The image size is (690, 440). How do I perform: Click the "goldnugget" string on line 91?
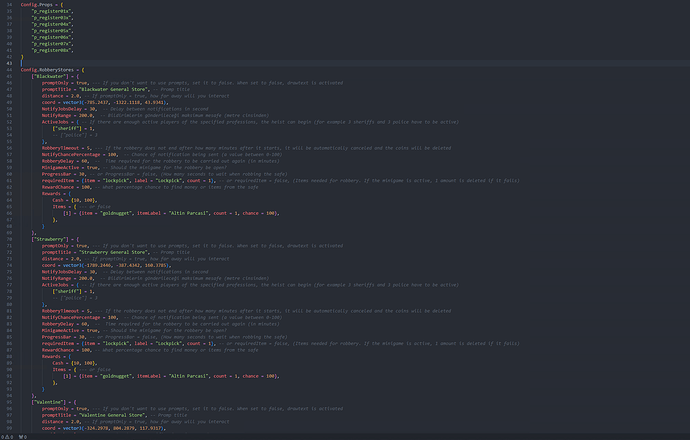(116, 376)
